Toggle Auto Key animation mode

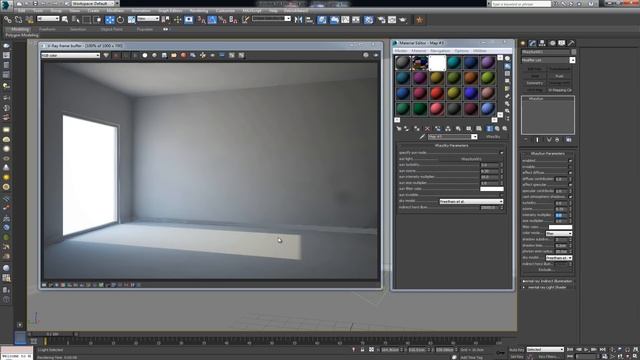516,350
